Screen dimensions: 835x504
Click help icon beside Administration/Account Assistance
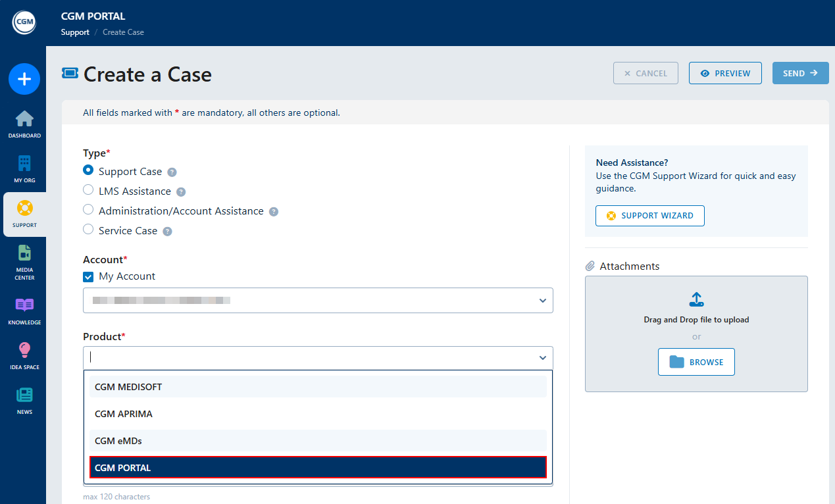click(x=274, y=212)
